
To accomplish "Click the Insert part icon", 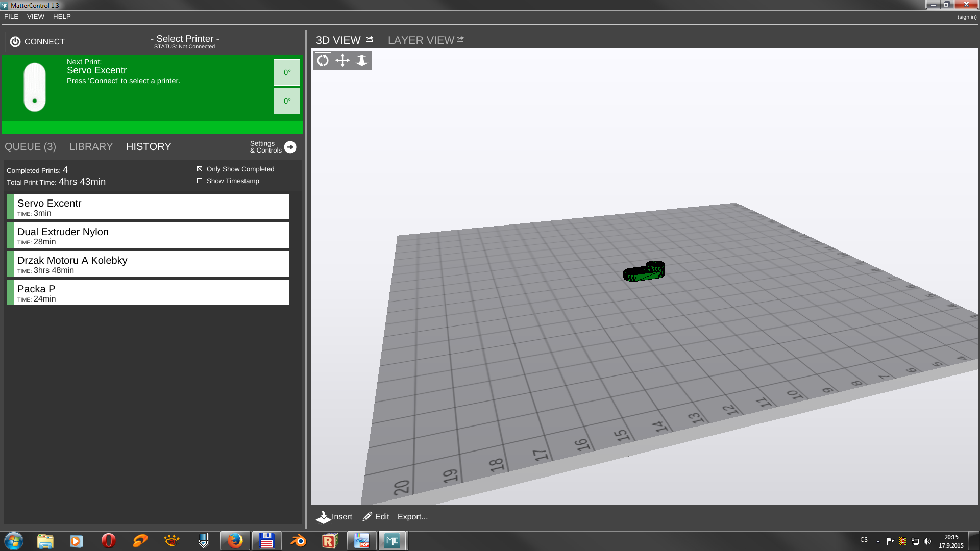I will click(323, 517).
